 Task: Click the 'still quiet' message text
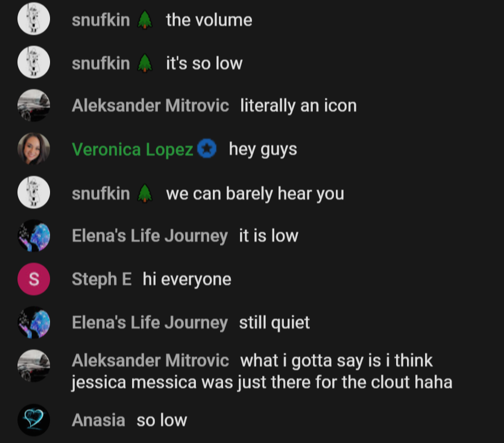[x=274, y=322]
